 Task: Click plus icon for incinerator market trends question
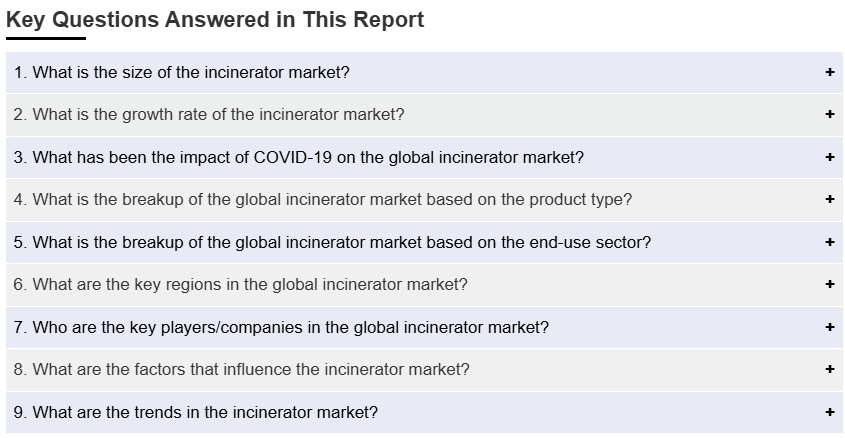click(829, 413)
